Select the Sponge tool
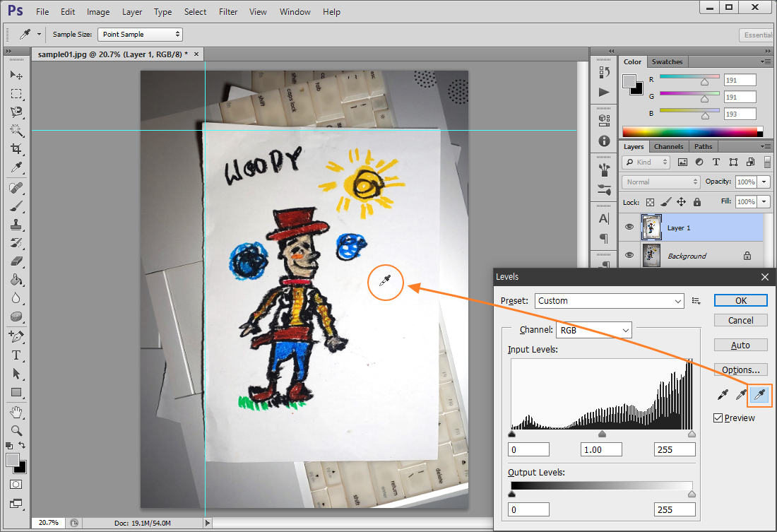The height and width of the screenshot is (532, 777). 16,317
